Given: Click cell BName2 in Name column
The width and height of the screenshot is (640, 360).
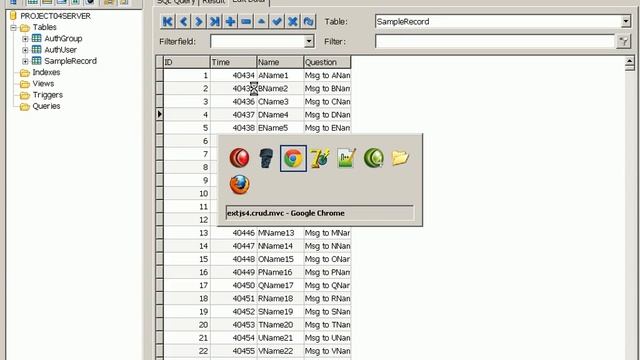Looking at the screenshot, I should 280,88.
